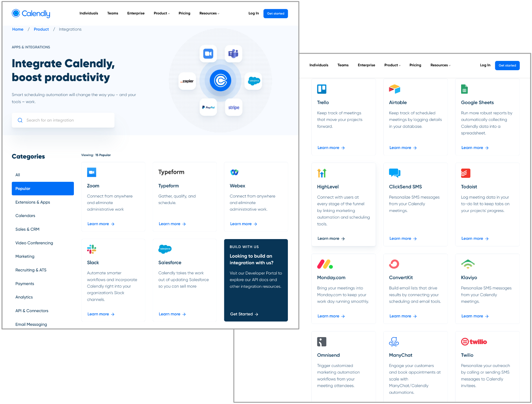Click the Google Sheets icon
Viewport: 532px width, 404px height.
point(464,89)
